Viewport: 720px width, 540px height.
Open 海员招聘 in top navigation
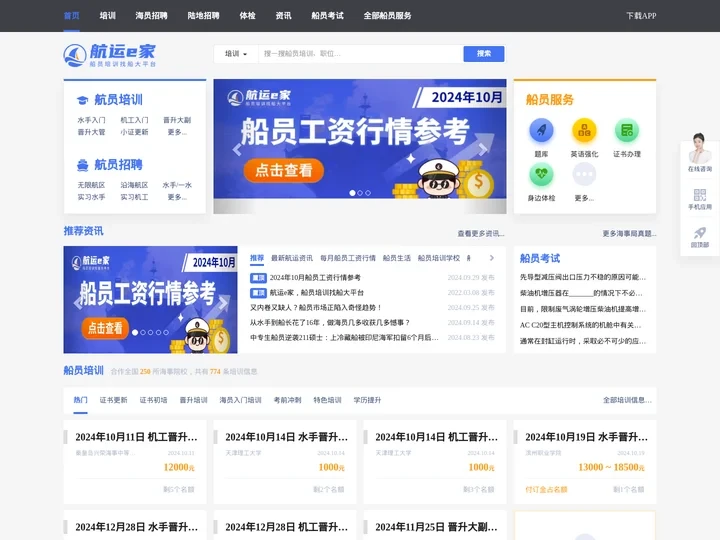pyautogui.click(x=151, y=16)
